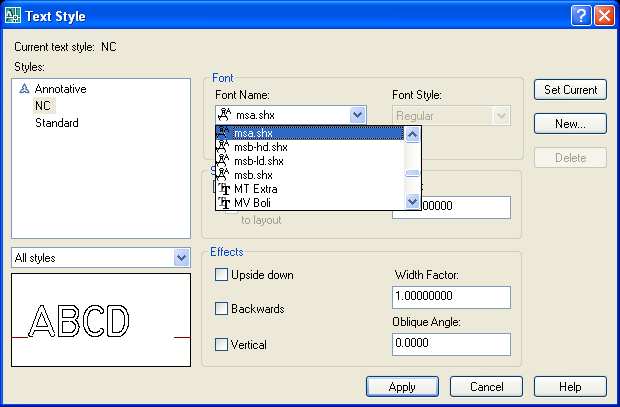Click the New... button
This screenshot has height=407, width=620.
coord(570,124)
